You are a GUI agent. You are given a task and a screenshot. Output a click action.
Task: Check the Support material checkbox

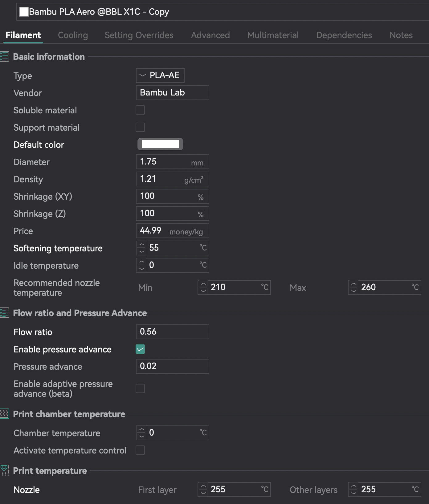140,127
